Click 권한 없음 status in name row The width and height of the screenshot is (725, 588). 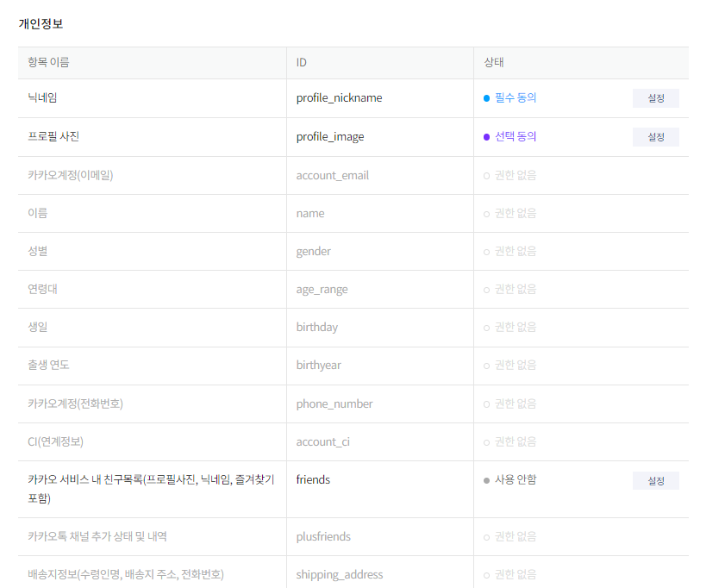tap(515, 213)
